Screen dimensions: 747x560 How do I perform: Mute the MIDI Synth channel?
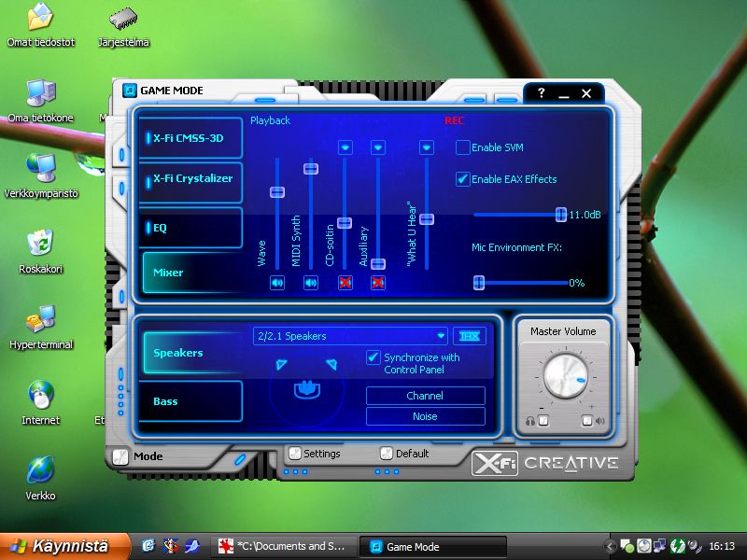(311, 283)
